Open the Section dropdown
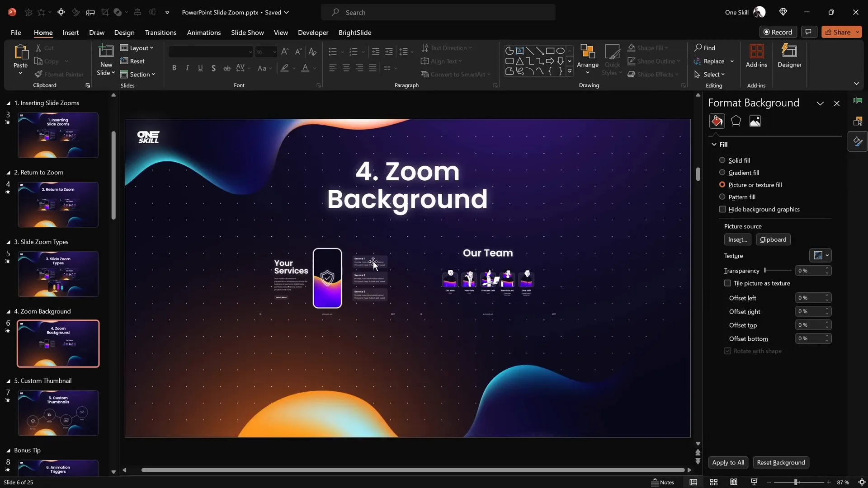The image size is (868, 488). pos(138,74)
